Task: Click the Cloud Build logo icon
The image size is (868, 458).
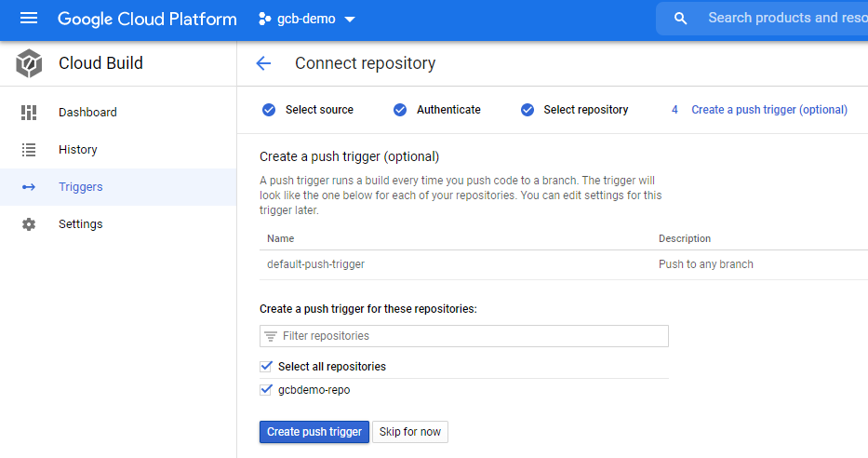Action: coord(29,63)
